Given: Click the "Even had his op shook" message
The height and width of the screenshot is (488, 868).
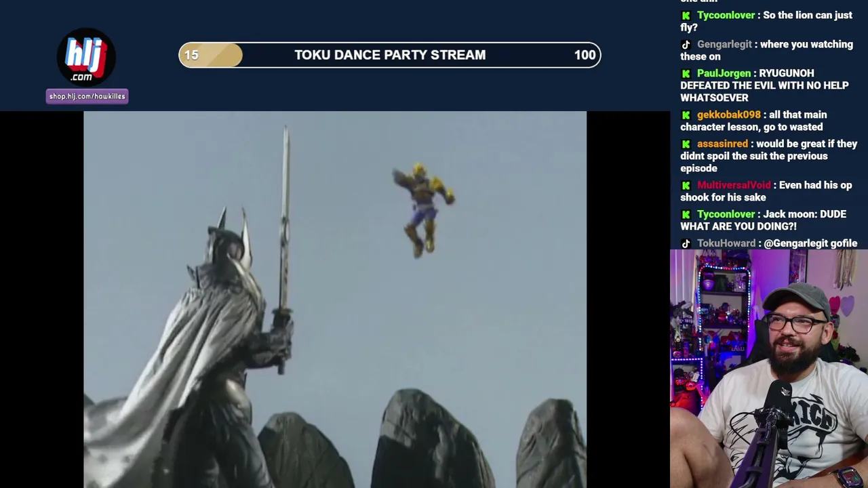Looking at the screenshot, I should click(x=766, y=192).
